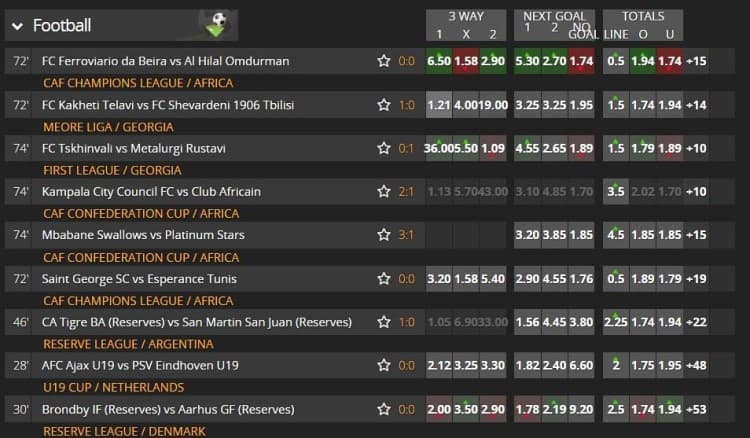Favorite AFC Ajax U19 match star
The image size is (750, 438).
[384, 365]
